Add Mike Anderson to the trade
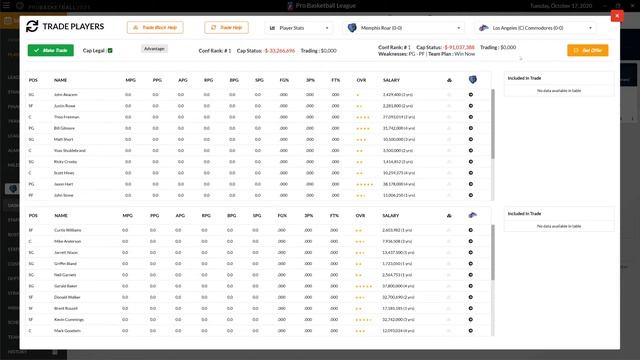 [471, 241]
